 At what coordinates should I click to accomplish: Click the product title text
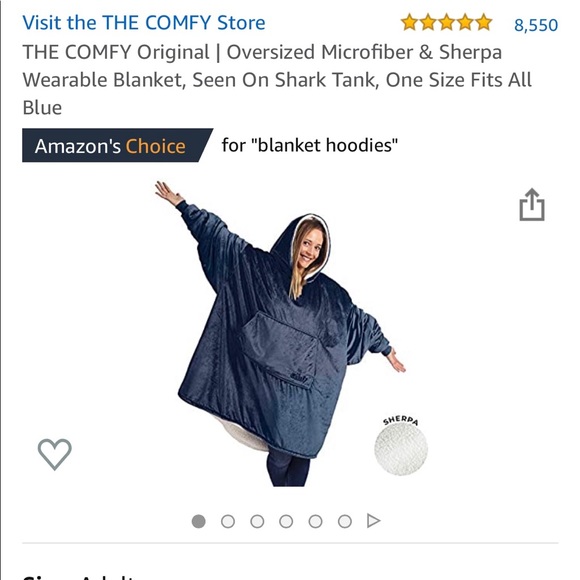point(277,80)
